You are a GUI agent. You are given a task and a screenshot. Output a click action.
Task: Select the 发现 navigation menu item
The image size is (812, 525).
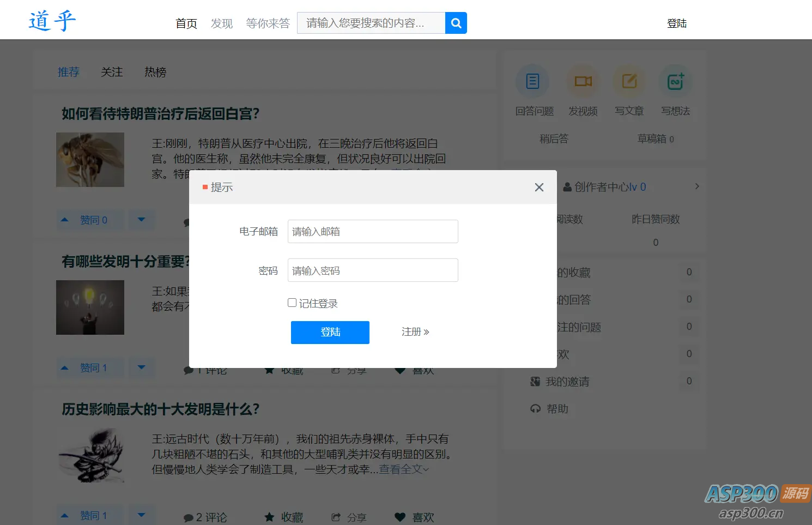[x=221, y=23]
